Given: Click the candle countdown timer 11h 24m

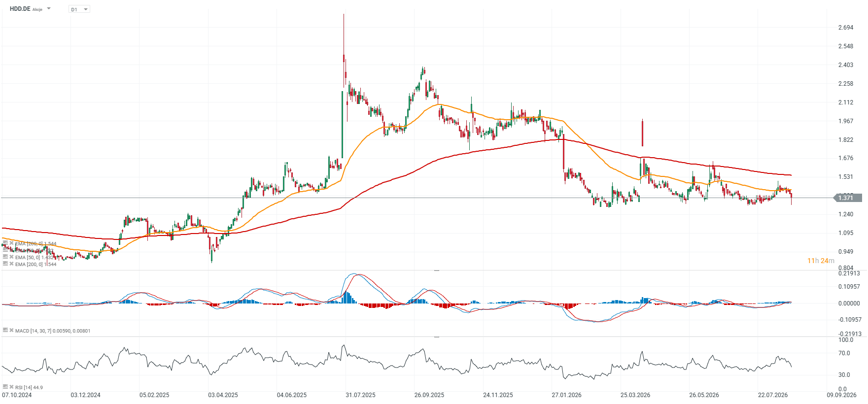Looking at the screenshot, I should (x=821, y=261).
